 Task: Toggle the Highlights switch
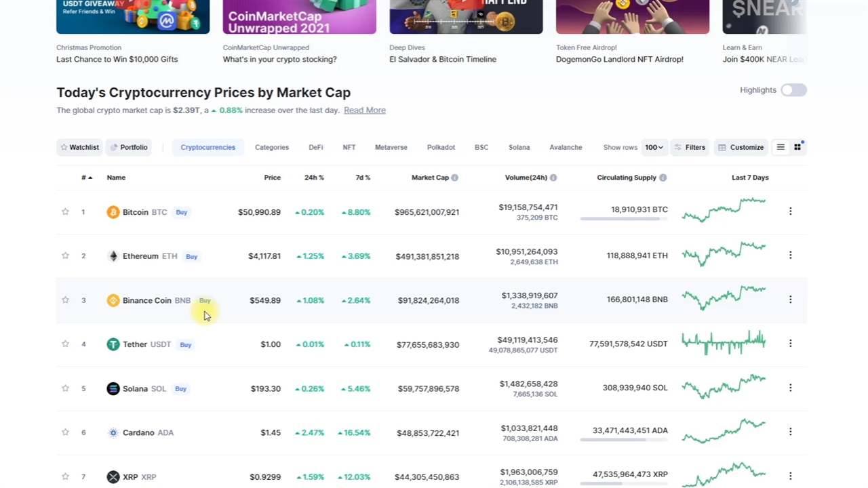tap(793, 90)
